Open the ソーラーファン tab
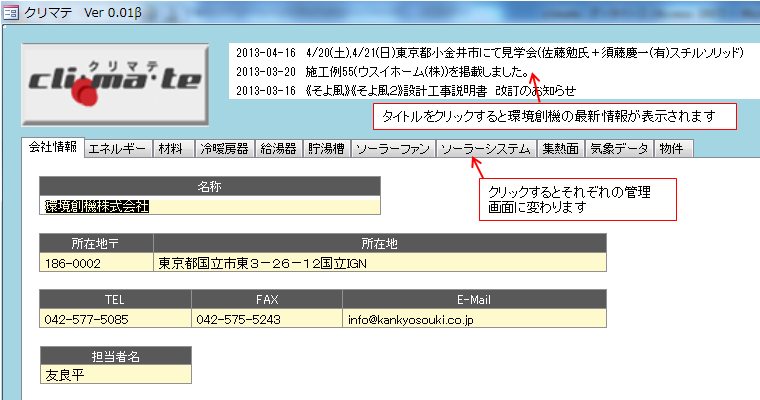Viewport: 760px width, 400px height. pyautogui.click(x=394, y=149)
